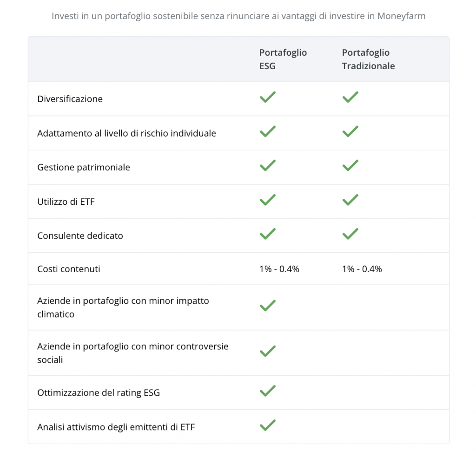Image resolution: width=476 pixels, height=450 pixels.
Task: Click the Costi contenuti row label
Action: (69, 269)
